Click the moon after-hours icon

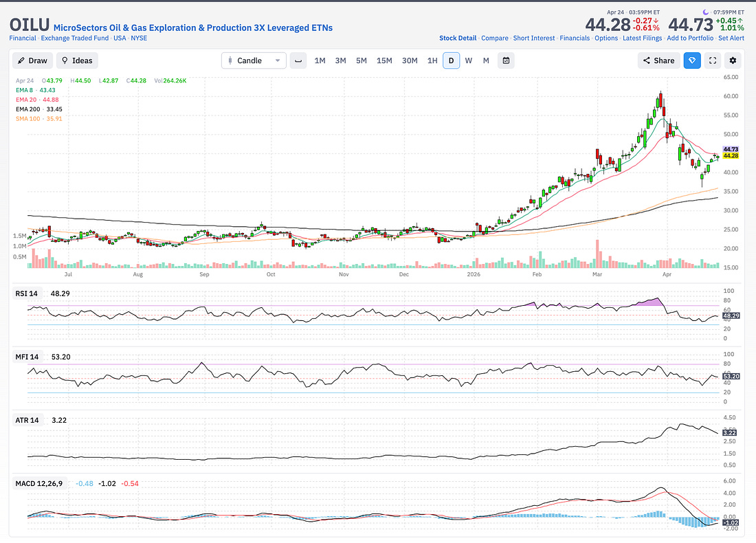click(x=706, y=12)
